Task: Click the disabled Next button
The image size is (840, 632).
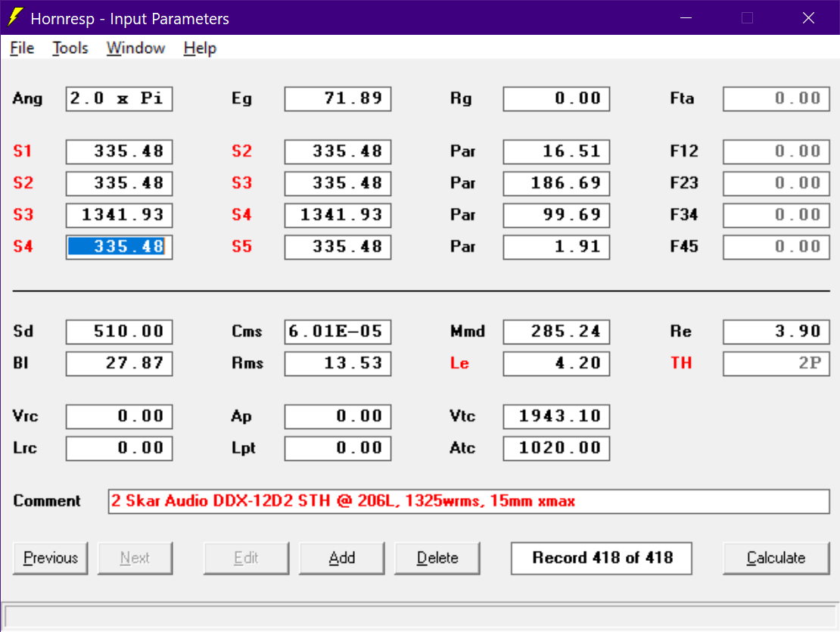Action: [x=135, y=558]
